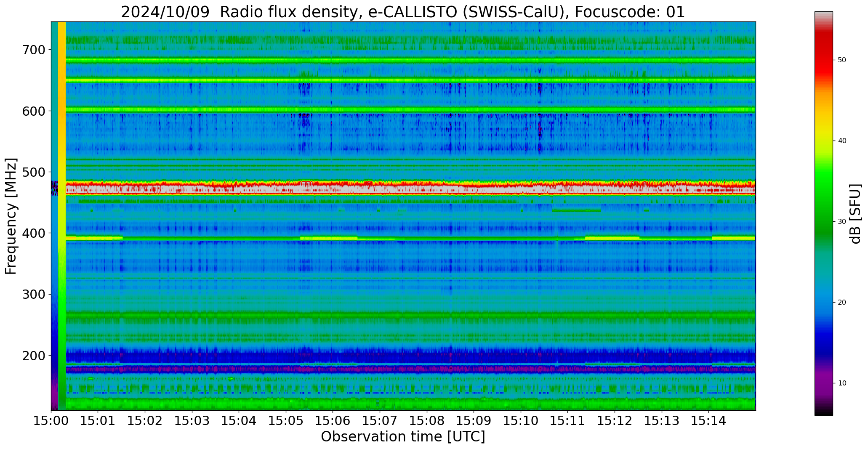The width and height of the screenshot is (868, 449).
Task: Click the 700 MHz frequency tick label
Action: coord(33,50)
